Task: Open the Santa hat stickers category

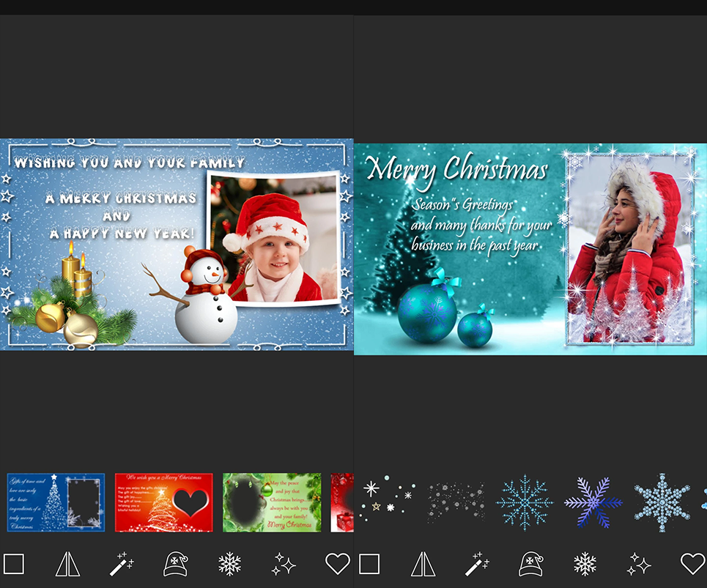Action: click(x=175, y=563)
